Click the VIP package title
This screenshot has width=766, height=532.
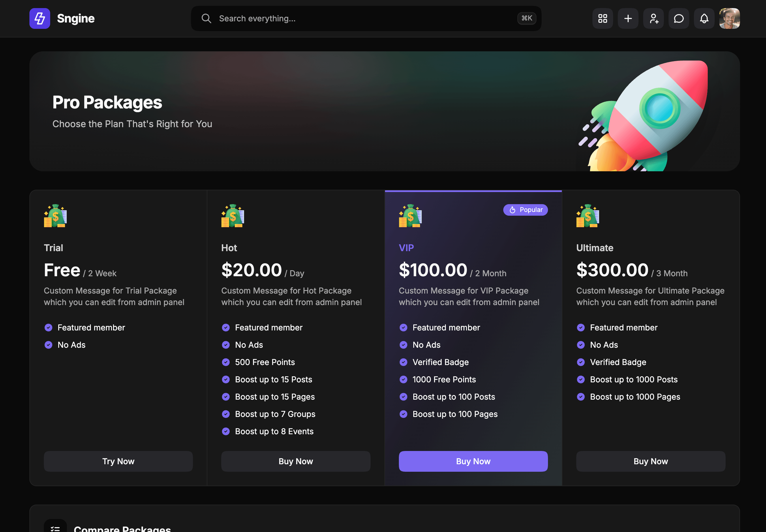click(x=406, y=248)
